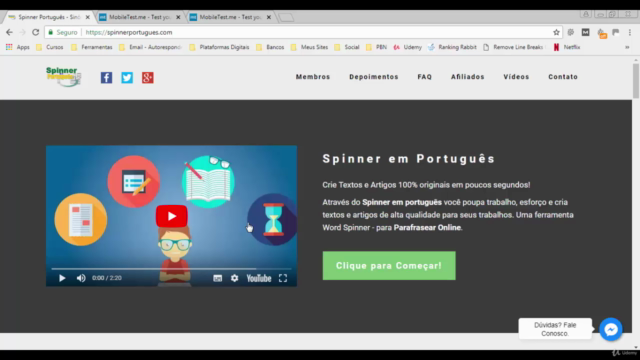
Task: Click the page vertical scrollbar thumb
Action: coord(636,80)
